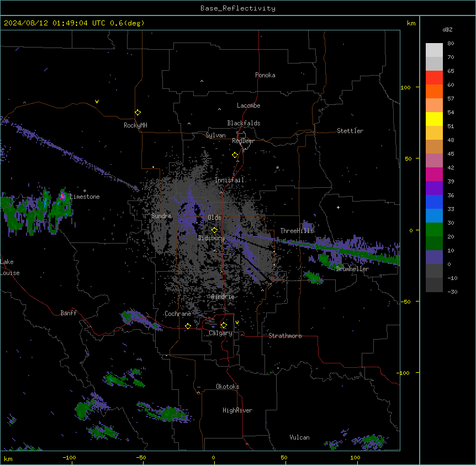476x465 pixels.
Task: Select the yellow diamond marker below Cochrane
Action: pyautogui.click(x=188, y=326)
